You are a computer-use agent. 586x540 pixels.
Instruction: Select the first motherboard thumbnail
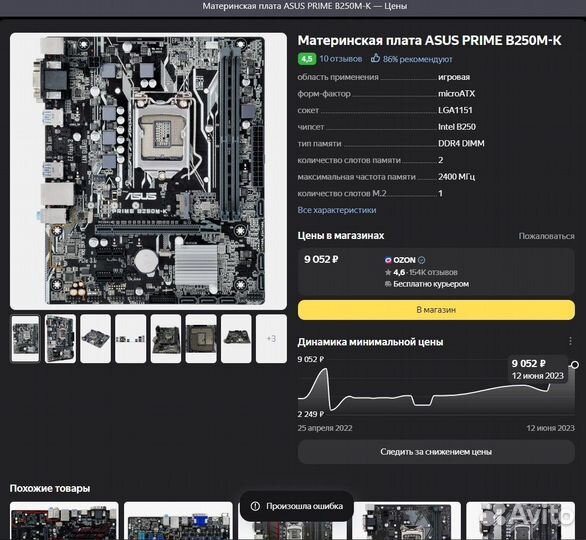(x=25, y=339)
